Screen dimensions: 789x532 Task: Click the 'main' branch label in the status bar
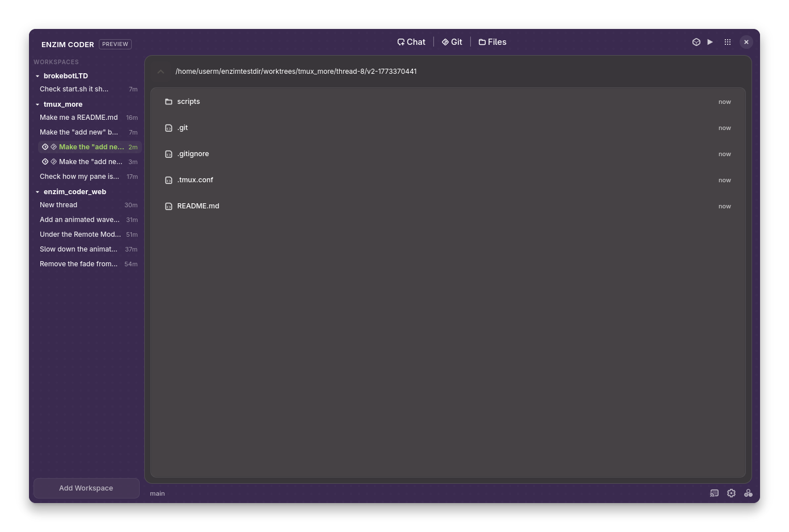click(x=157, y=493)
